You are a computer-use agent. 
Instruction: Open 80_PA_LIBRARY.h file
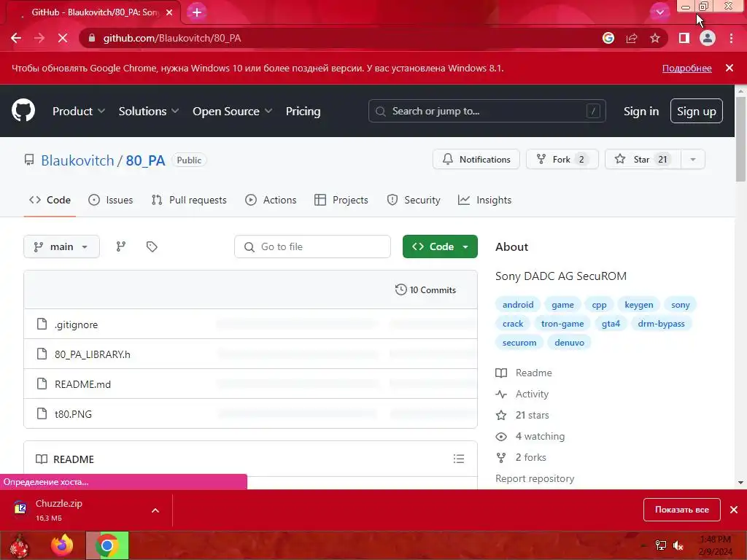pyautogui.click(x=93, y=354)
